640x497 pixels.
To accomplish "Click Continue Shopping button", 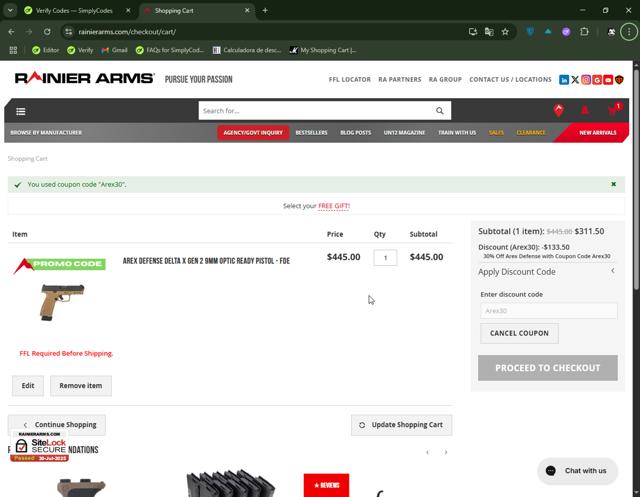I will coord(57,425).
